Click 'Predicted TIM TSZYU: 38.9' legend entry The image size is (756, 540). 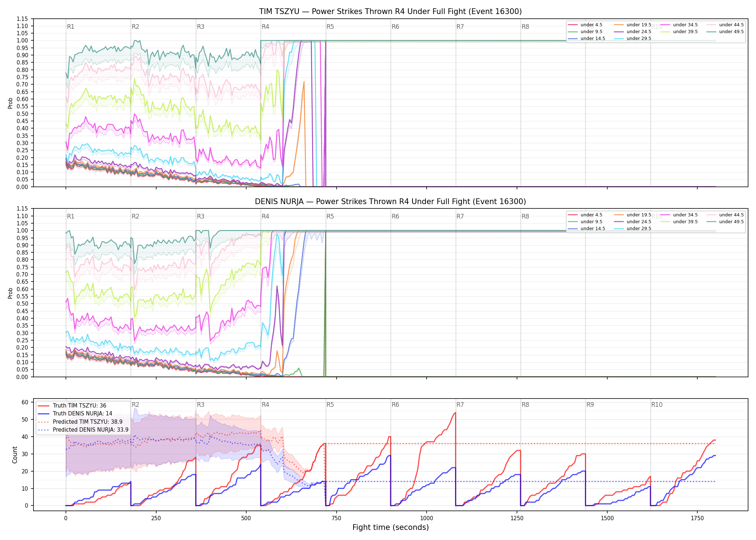tap(80, 422)
